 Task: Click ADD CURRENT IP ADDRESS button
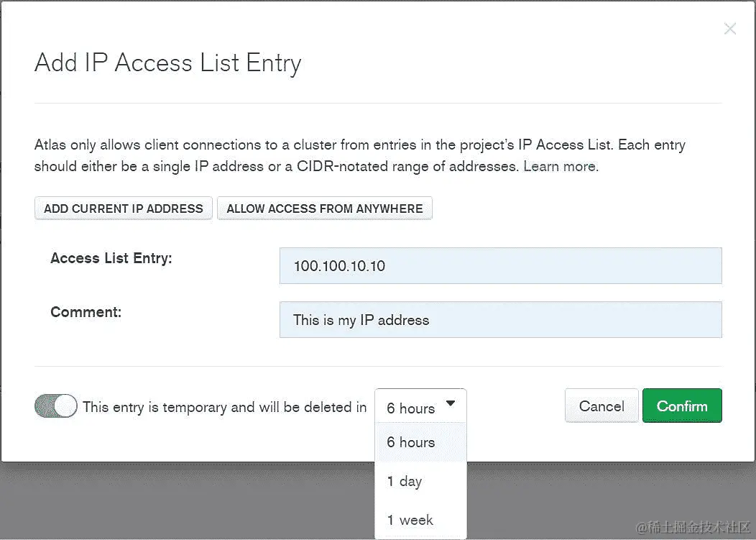coord(124,209)
